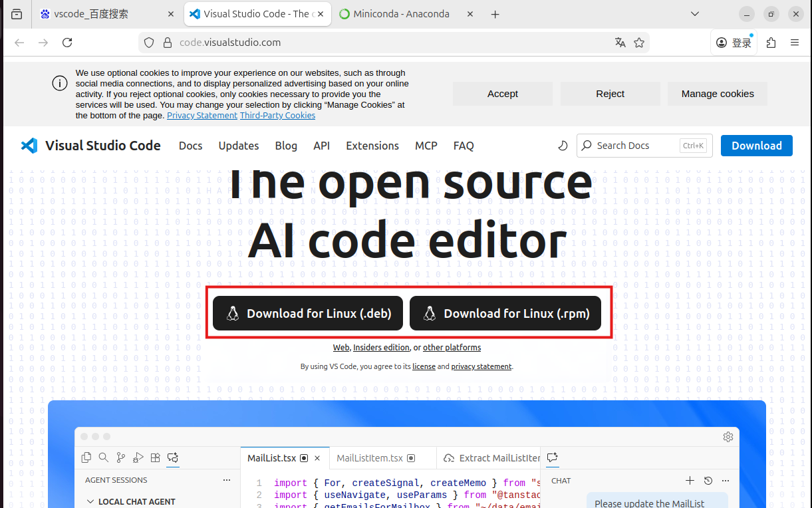Screen dimensions: 812x508
Task: Open a new browser tab with plus icon
Action: pos(495,14)
